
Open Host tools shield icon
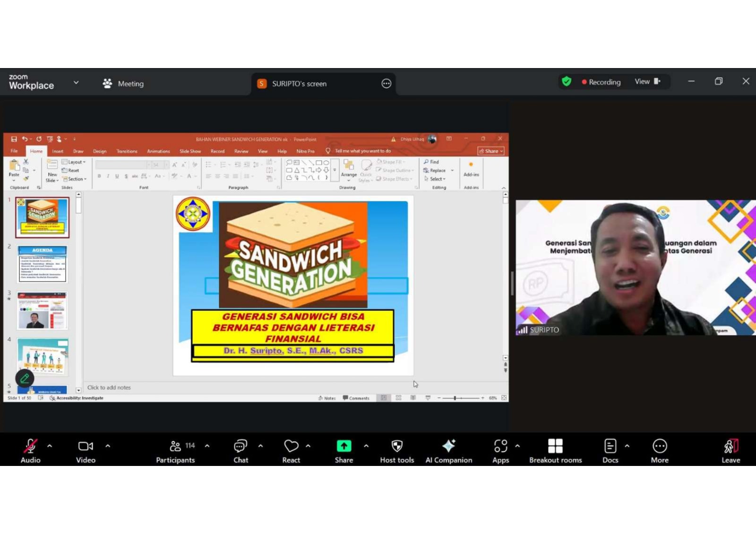(397, 446)
